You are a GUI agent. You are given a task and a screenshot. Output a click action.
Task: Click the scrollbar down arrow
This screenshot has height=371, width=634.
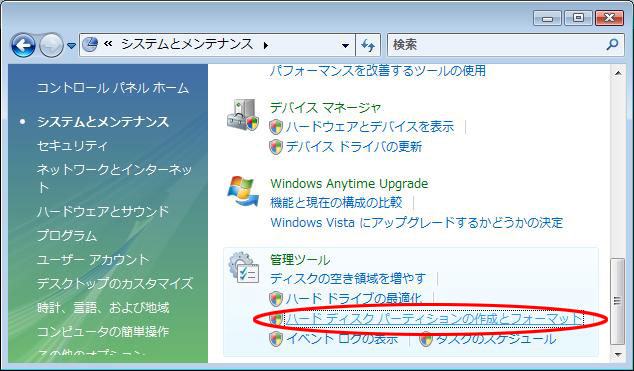coord(617,354)
